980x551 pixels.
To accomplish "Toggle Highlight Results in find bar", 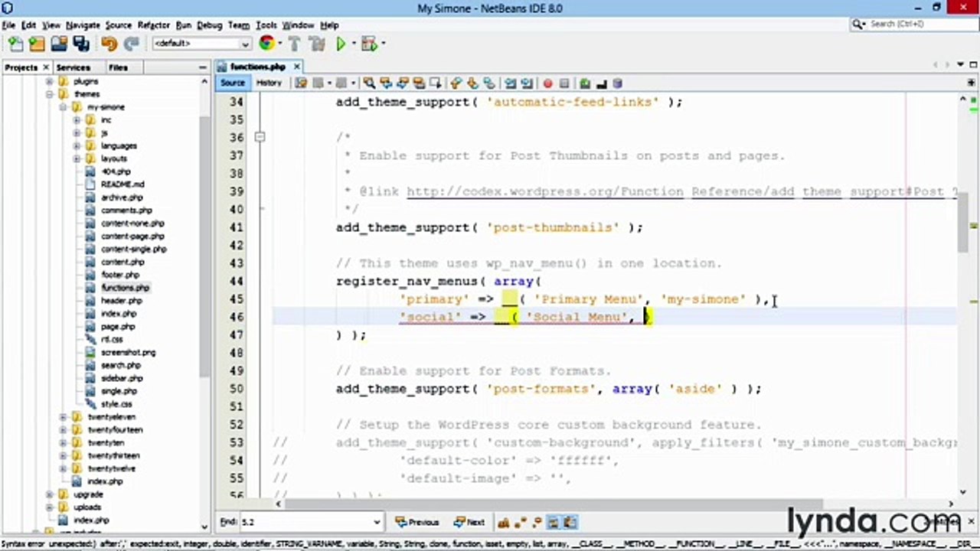I will (552, 523).
